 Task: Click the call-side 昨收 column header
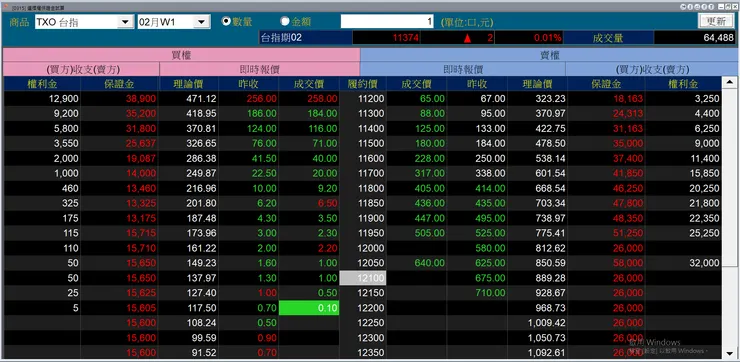[x=248, y=84]
